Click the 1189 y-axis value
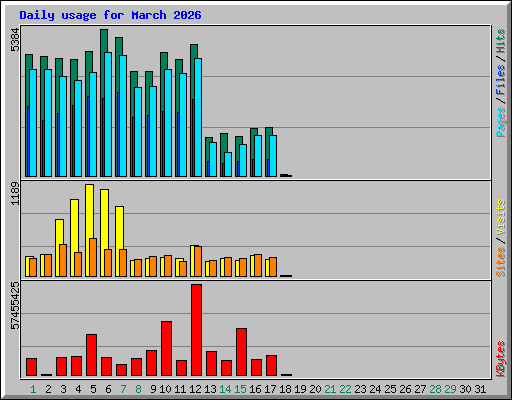 tap(15, 194)
